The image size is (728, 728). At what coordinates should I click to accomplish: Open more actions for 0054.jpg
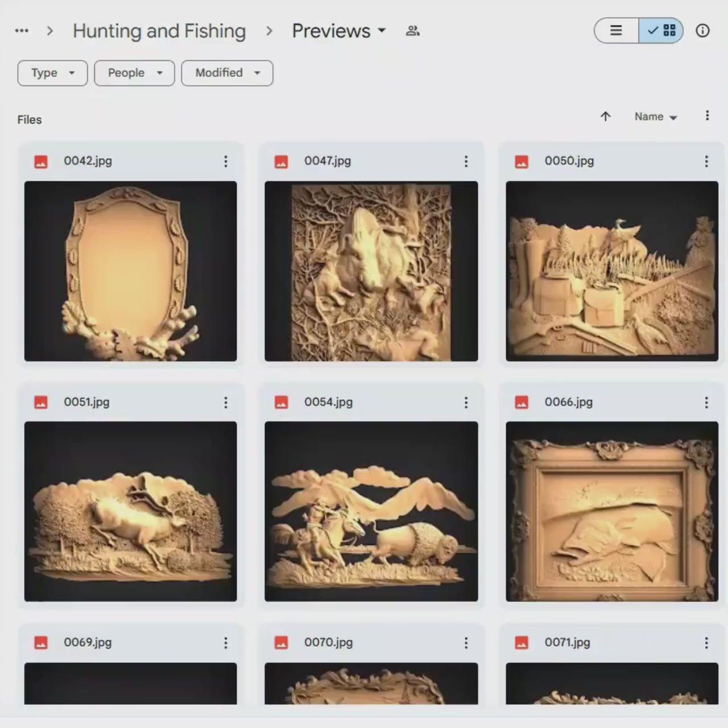coord(466,403)
